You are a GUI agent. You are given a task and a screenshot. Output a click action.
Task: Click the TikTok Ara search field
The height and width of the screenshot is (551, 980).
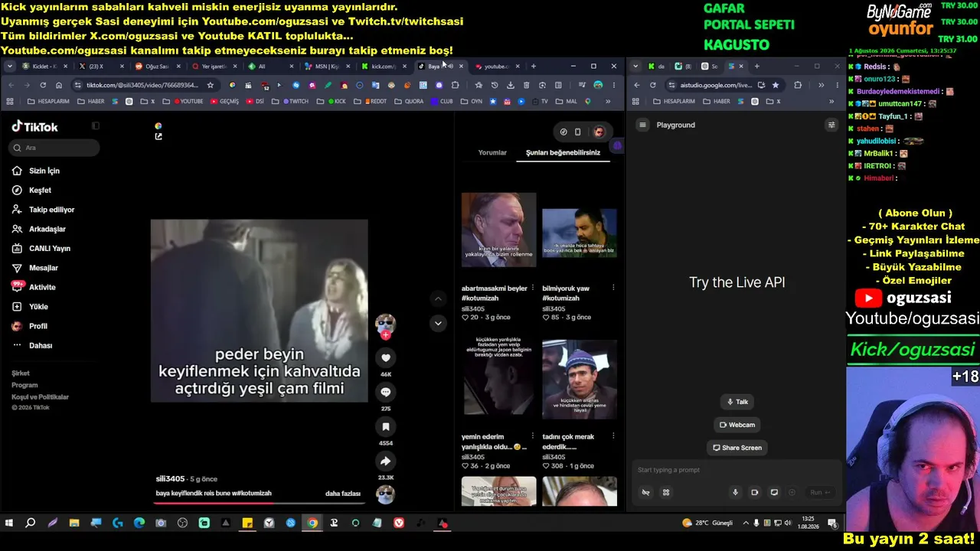click(x=55, y=148)
